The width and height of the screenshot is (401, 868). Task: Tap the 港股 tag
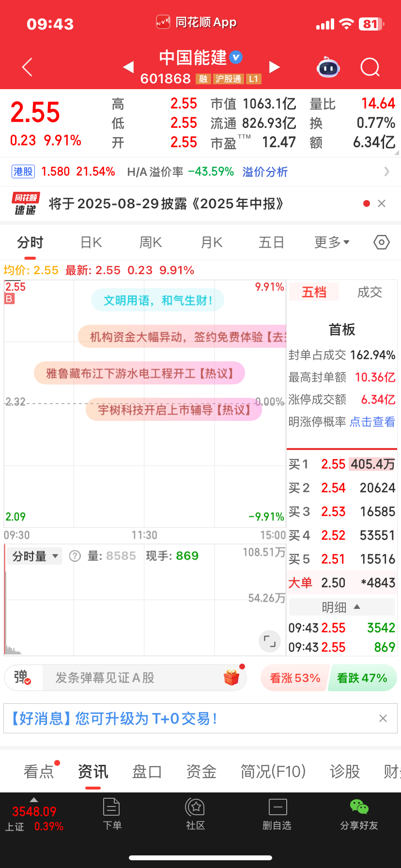tap(23, 171)
